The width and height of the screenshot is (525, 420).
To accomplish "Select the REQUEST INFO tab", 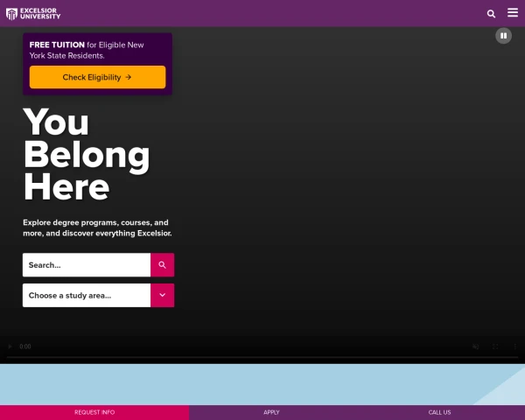I will (x=94, y=412).
